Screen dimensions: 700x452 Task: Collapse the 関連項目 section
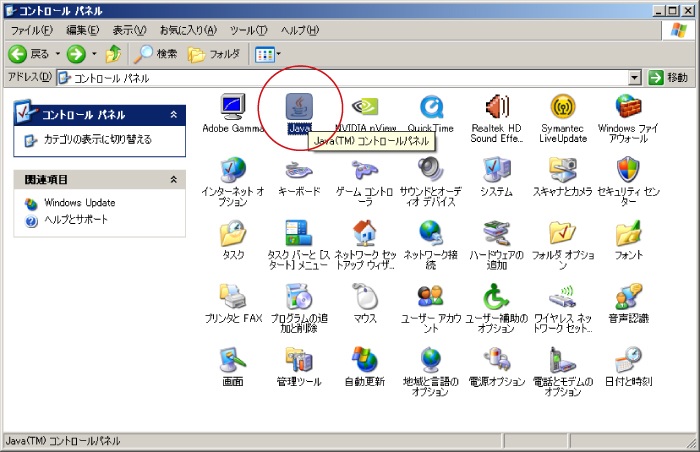(173, 179)
